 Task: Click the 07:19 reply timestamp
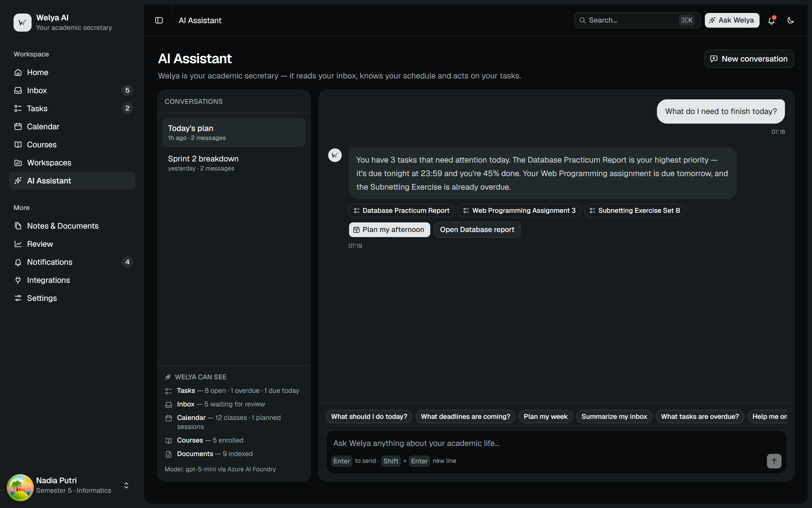coord(355,246)
